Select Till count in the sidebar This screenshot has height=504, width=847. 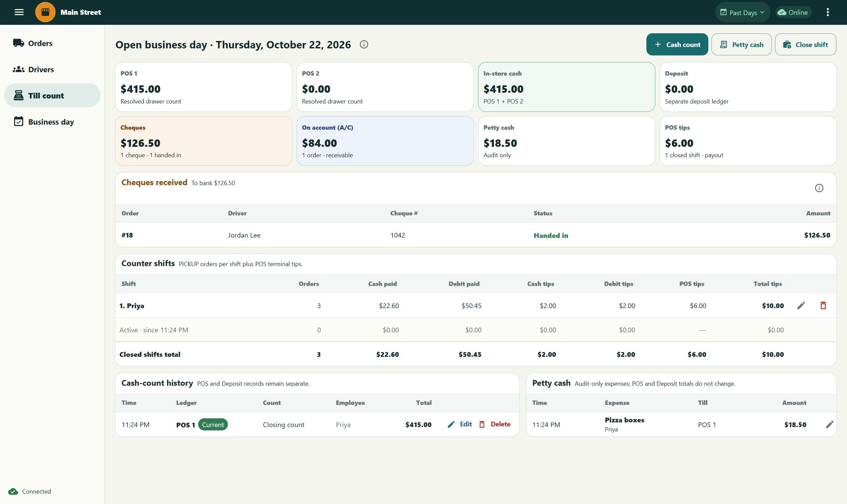pos(52,95)
